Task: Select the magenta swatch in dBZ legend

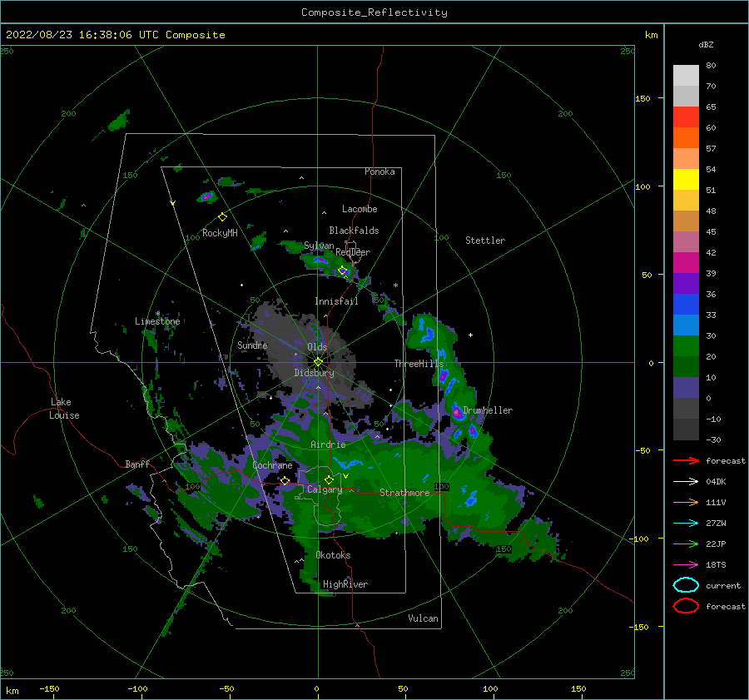Action: (686, 263)
